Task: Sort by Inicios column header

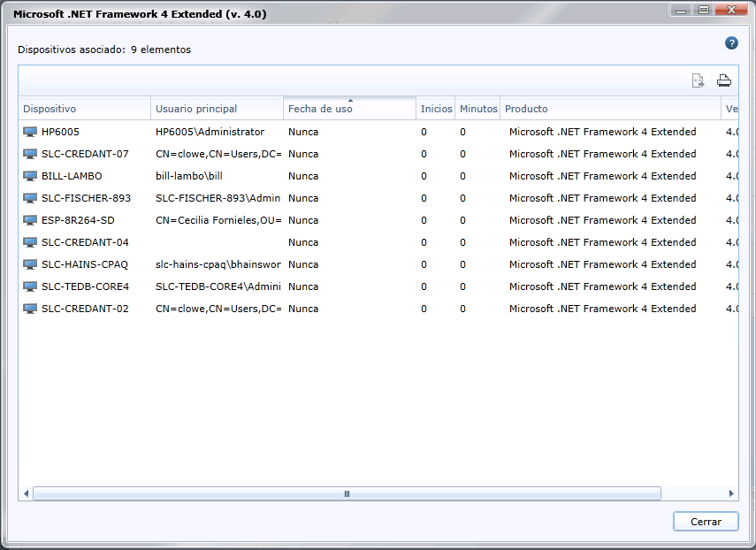Action: (436, 109)
